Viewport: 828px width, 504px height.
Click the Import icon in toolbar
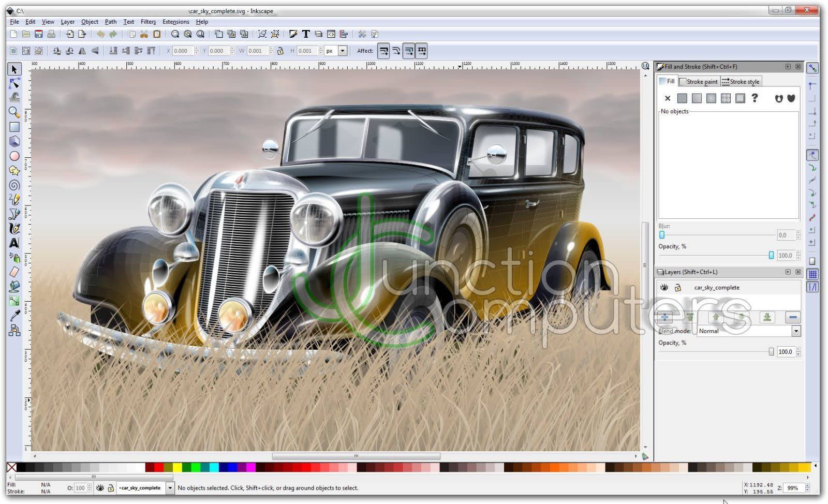pyautogui.click(x=69, y=34)
